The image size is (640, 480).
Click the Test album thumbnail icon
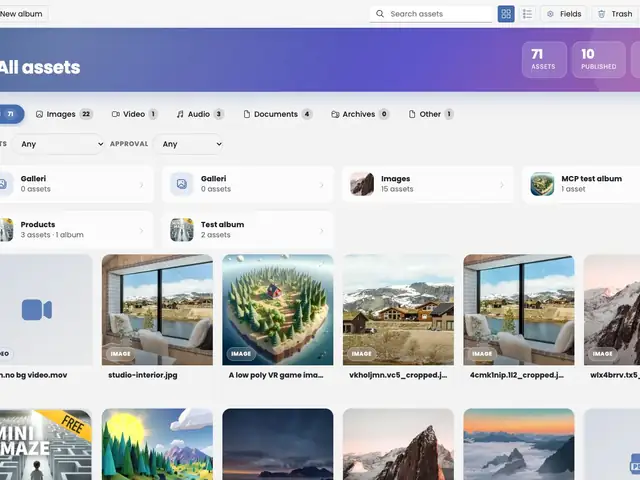(x=182, y=229)
